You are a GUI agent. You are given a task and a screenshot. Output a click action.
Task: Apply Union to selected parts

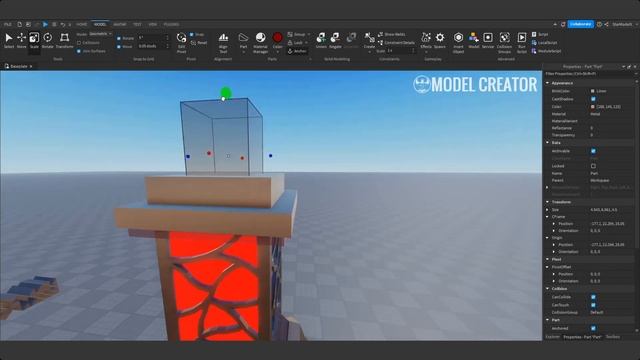[321, 40]
